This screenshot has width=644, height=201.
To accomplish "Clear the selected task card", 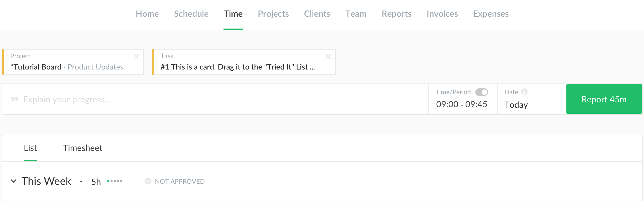I will 328,57.
